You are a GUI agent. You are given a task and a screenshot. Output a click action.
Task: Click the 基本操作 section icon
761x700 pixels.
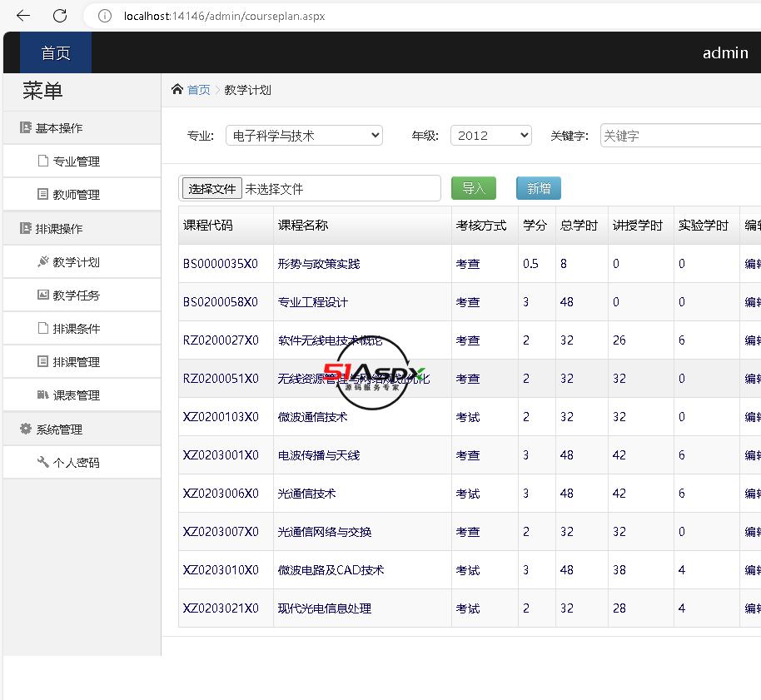coord(25,128)
